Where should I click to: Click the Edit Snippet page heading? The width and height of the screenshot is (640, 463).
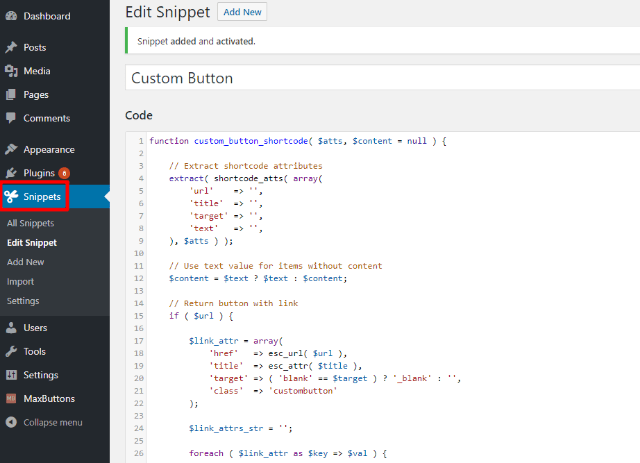tap(167, 12)
